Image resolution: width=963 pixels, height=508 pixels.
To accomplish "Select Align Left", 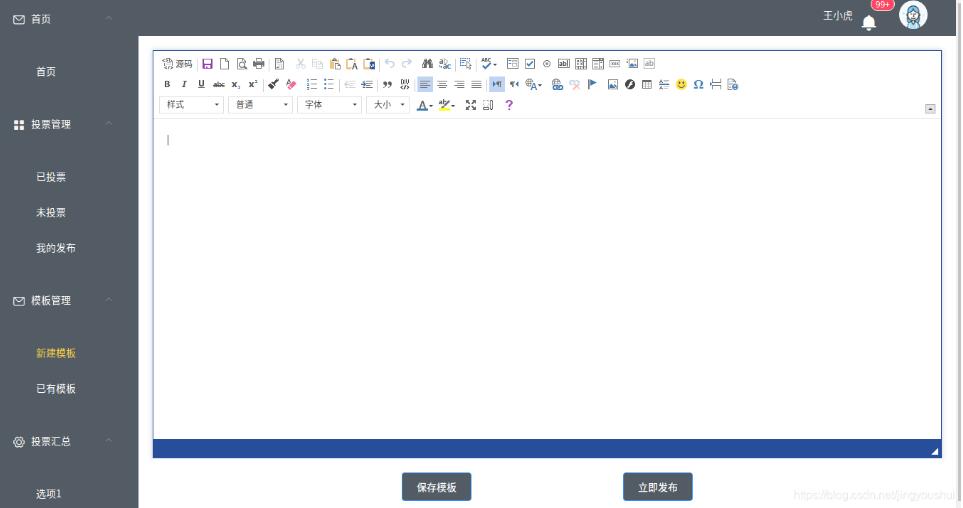I will pos(425,85).
